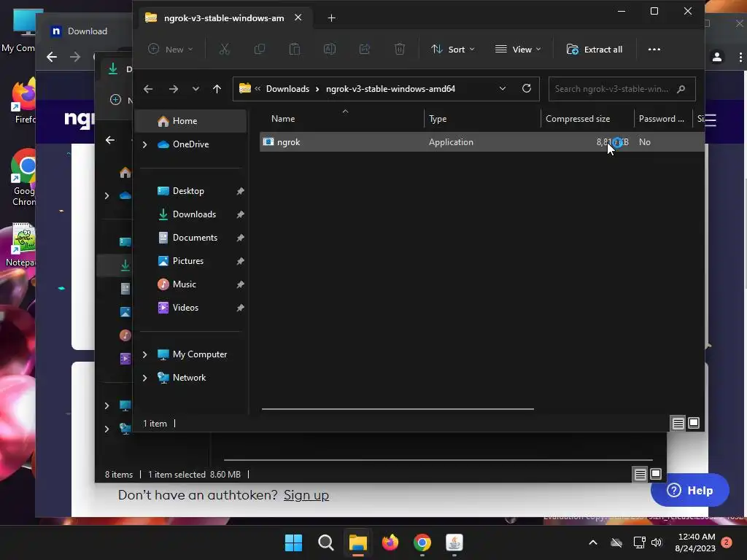Click the Rename icon in toolbar
This screenshot has width=747, height=560.
(330, 49)
